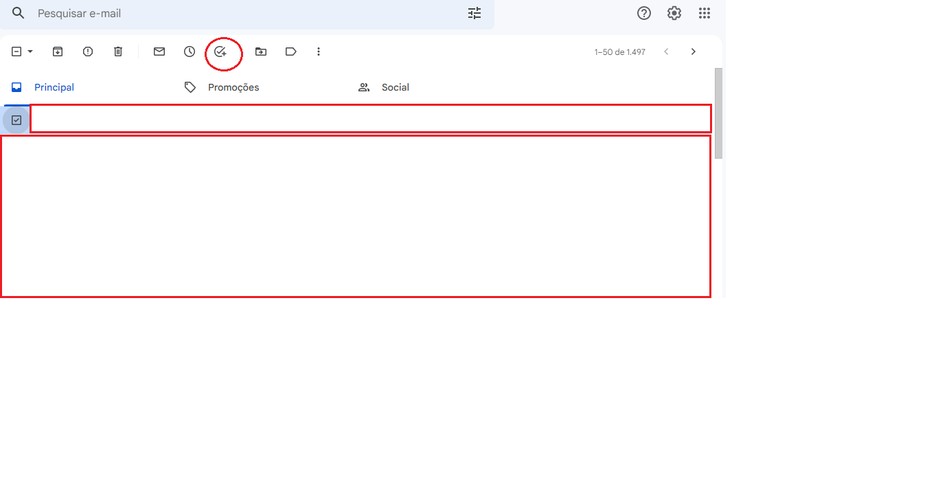Viewport: 938px width, 500px height.
Task: Move selected email to folder icon
Action: tap(261, 52)
